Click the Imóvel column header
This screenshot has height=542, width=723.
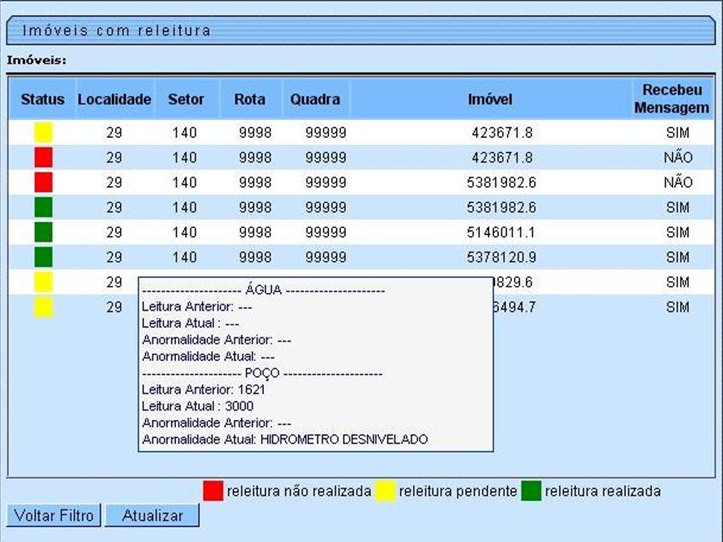click(490, 100)
